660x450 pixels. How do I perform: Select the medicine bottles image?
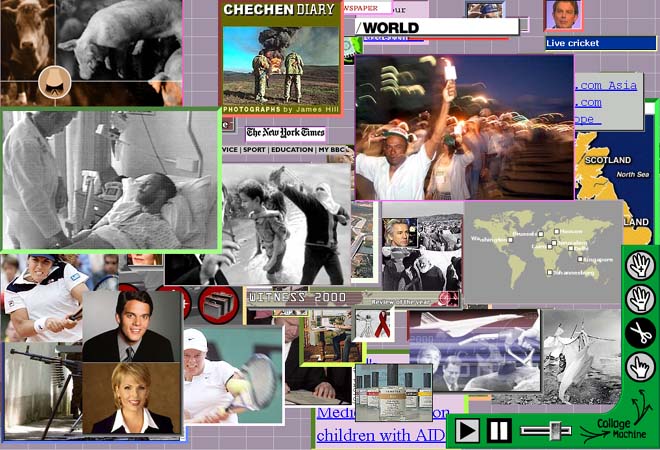394,392
